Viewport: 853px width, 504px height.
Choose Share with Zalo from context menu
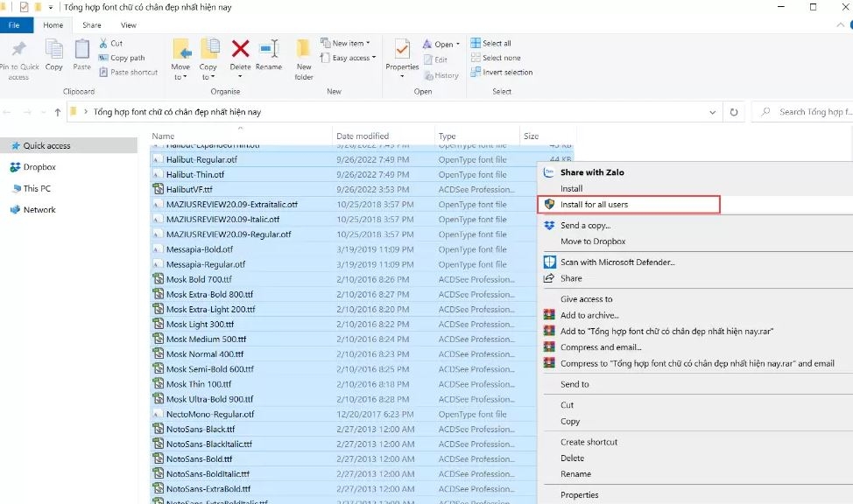695,172
